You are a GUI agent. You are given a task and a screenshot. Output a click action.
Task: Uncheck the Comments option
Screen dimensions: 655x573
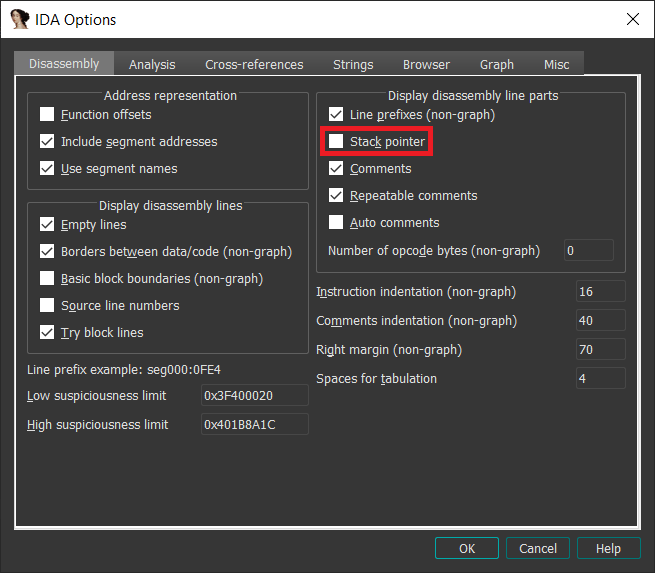pos(336,168)
